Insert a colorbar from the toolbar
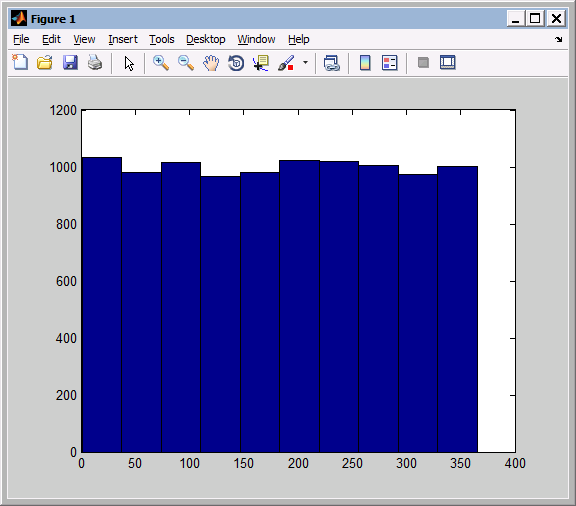Viewport: 576px width, 506px height. click(x=365, y=62)
